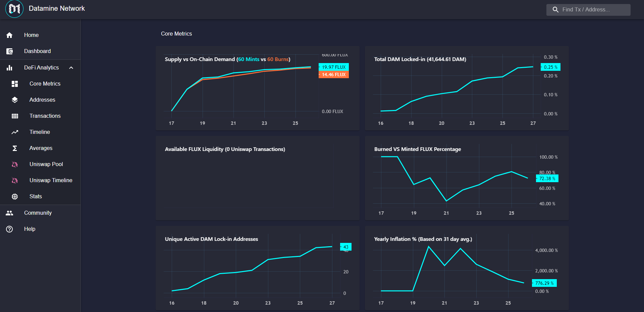Click the 776.29 % value label
The height and width of the screenshot is (312, 644).
pyautogui.click(x=544, y=283)
